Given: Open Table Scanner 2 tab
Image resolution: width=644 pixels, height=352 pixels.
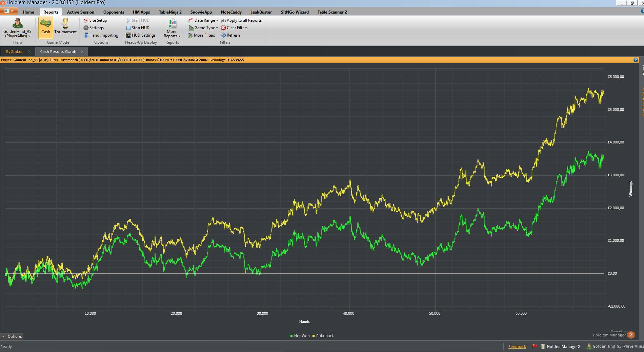Looking at the screenshot, I should pos(332,12).
